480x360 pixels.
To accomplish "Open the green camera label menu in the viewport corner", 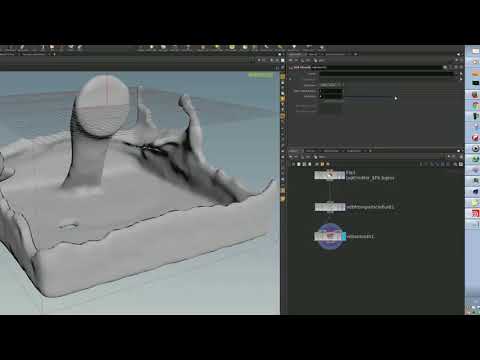I will [x=261, y=75].
